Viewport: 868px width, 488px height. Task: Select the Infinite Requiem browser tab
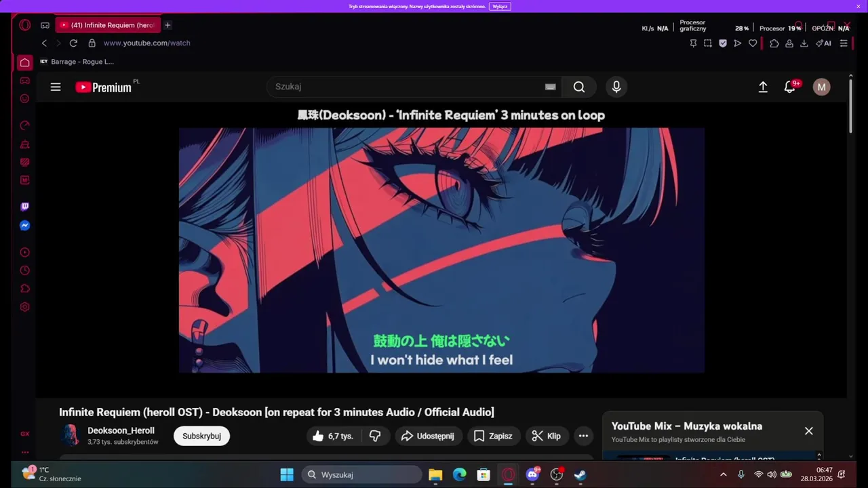108,25
